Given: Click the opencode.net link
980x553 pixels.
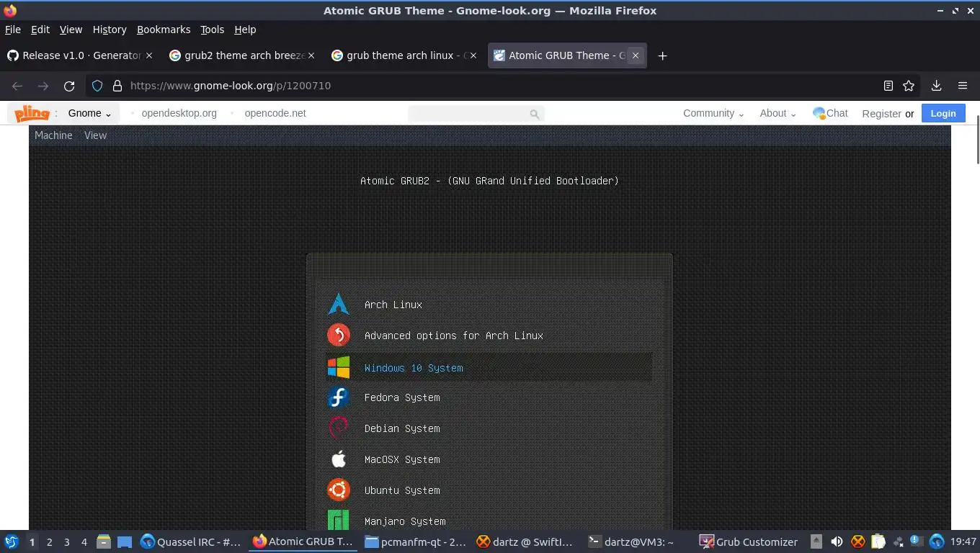Looking at the screenshot, I should pyautogui.click(x=275, y=113).
